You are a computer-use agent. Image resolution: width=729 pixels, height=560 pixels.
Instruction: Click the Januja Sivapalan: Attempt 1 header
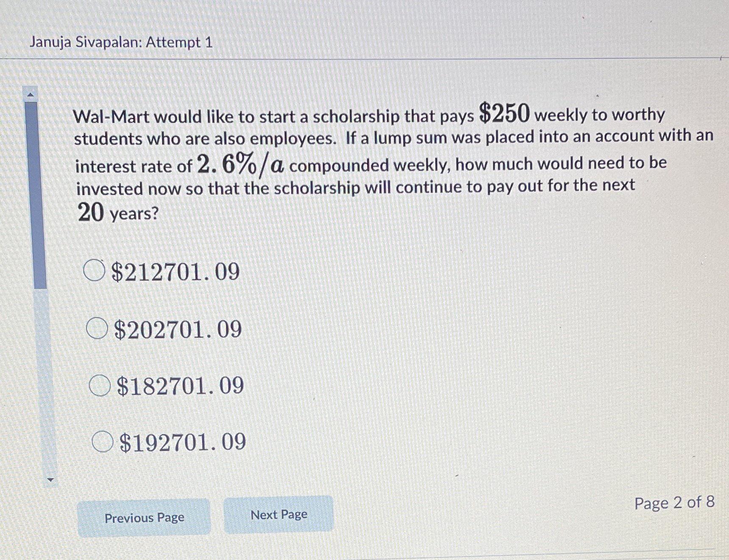click(x=121, y=42)
